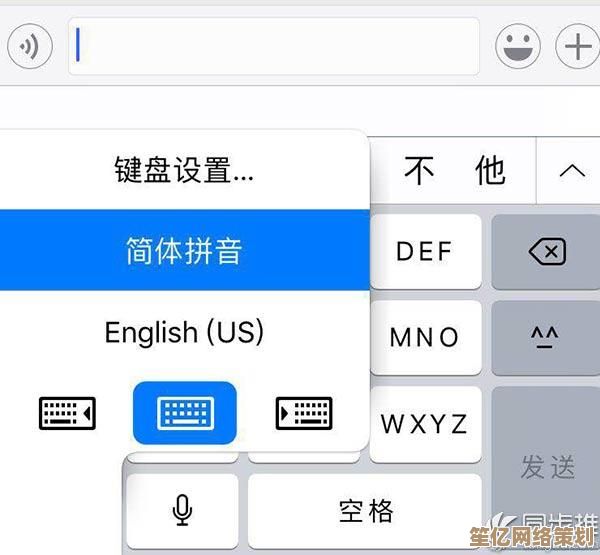This screenshot has width=600, height=555.
Task: Open 键盘设置... keyboard settings
Action: (x=184, y=171)
